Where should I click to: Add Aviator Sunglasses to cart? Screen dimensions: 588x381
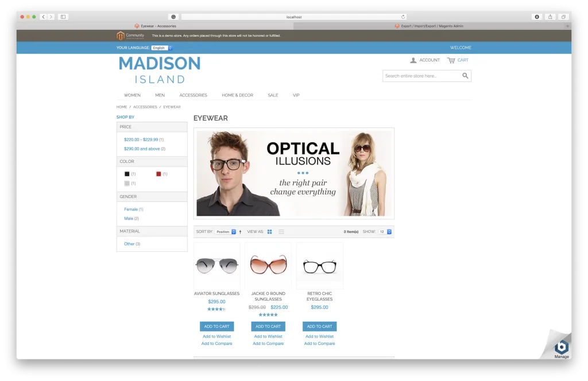[x=216, y=326]
